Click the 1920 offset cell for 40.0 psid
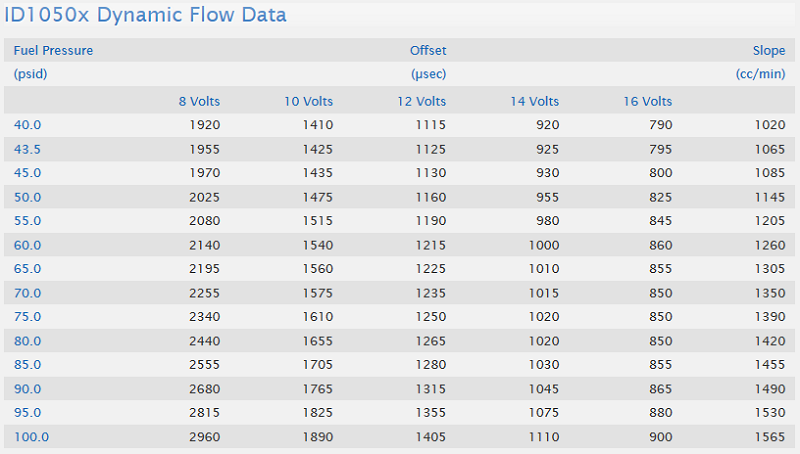 coord(204,125)
